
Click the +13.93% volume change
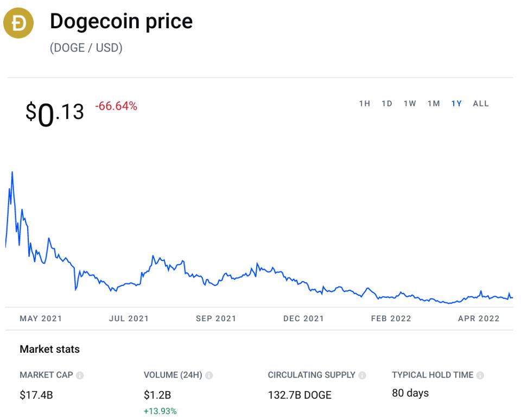[160, 411]
